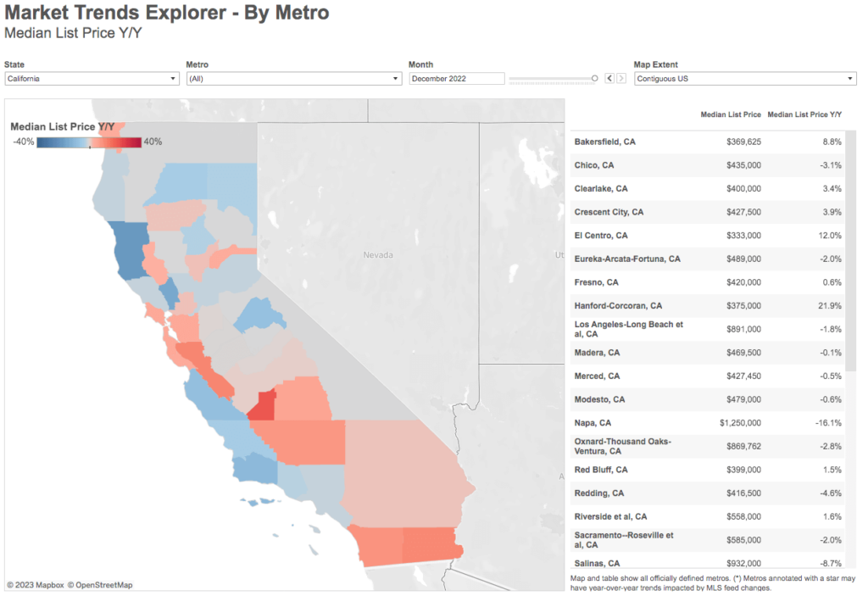
Task: Sort by the Median List Price column header
Action: tap(732, 114)
